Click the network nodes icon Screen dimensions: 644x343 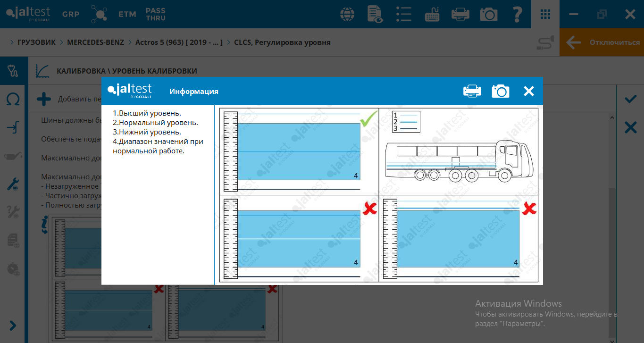click(99, 14)
